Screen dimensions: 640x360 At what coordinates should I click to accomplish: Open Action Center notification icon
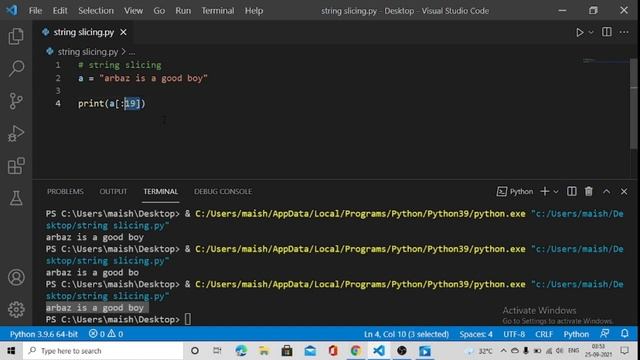click(x=624, y=351)
